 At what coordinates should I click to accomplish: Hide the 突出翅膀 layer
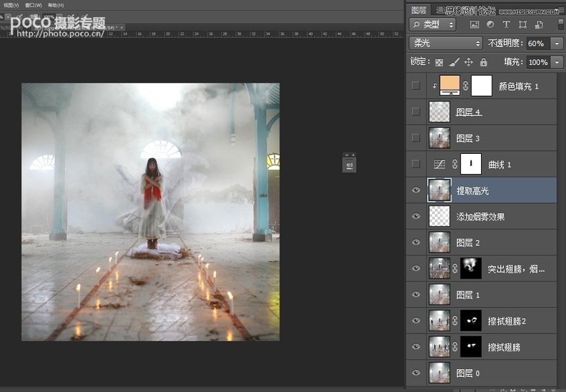(416, 268)
